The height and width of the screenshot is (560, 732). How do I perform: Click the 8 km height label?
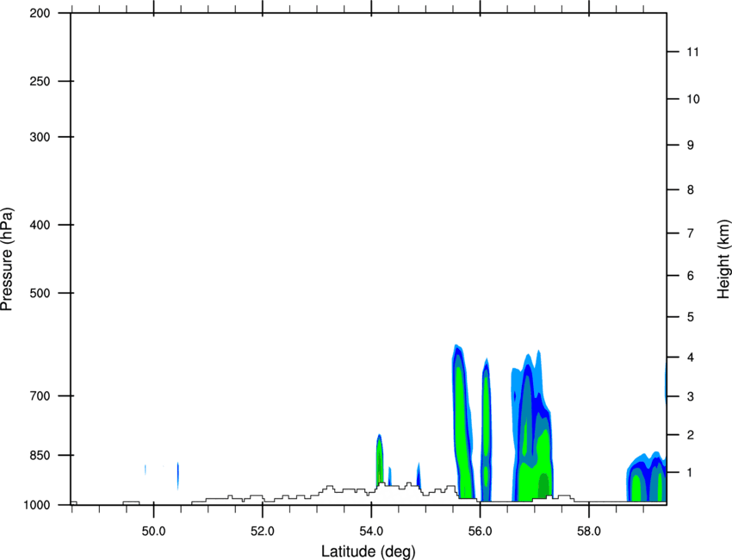pos(691,190)
